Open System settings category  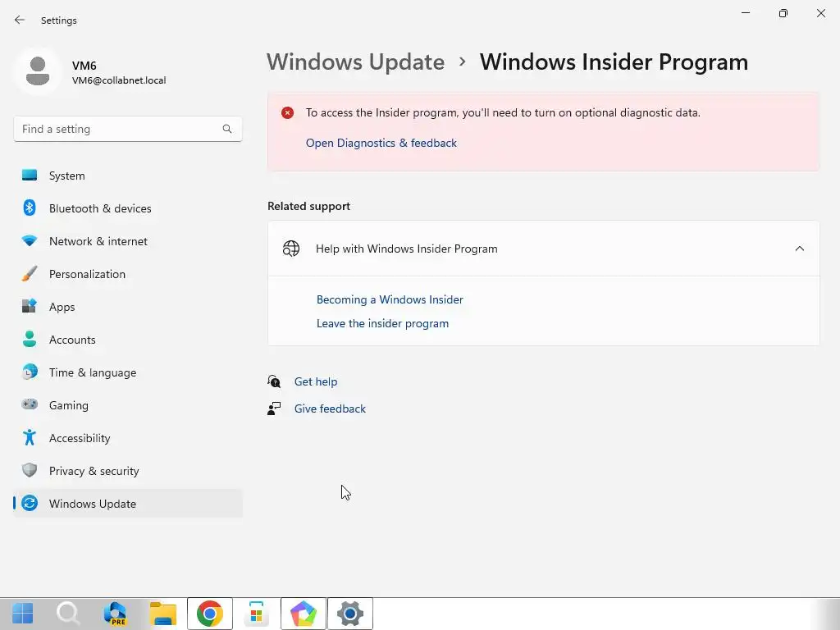tap(127, 176)
